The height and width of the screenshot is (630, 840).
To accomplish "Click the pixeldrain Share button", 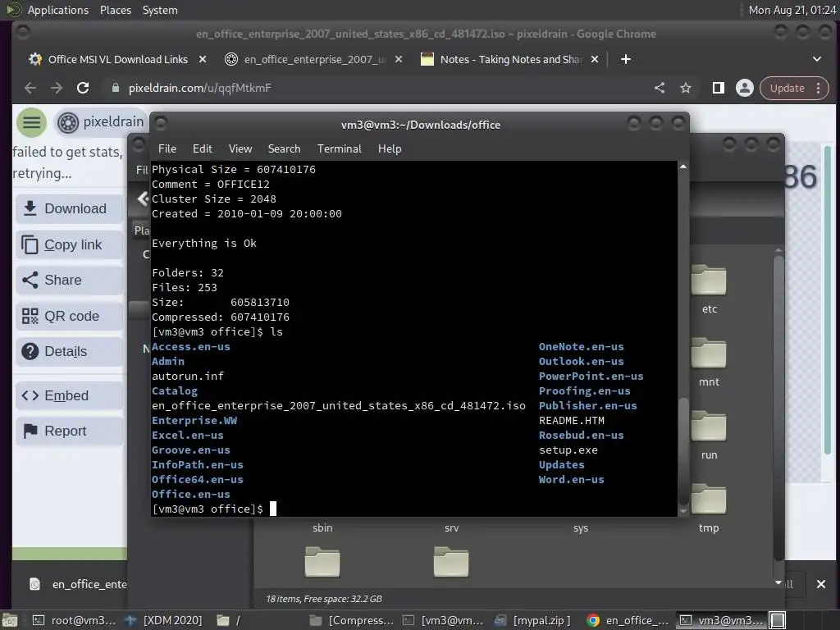I will pos(70,281).
